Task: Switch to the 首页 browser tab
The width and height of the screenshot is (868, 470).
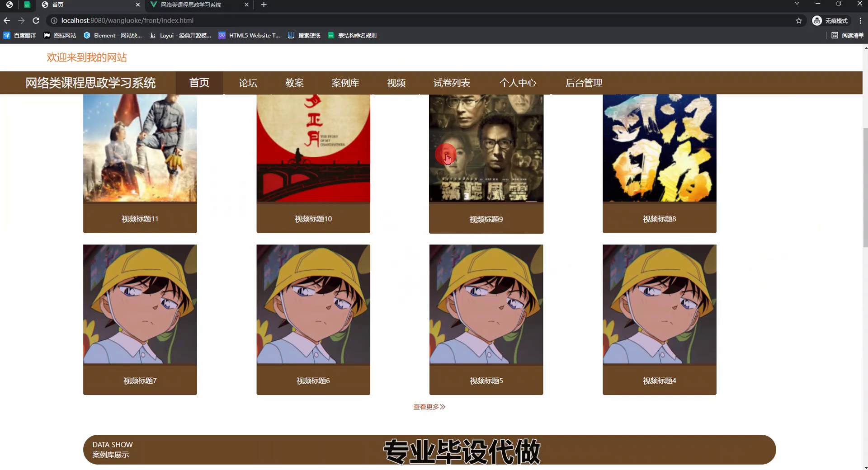Action: tap(90, 5)
